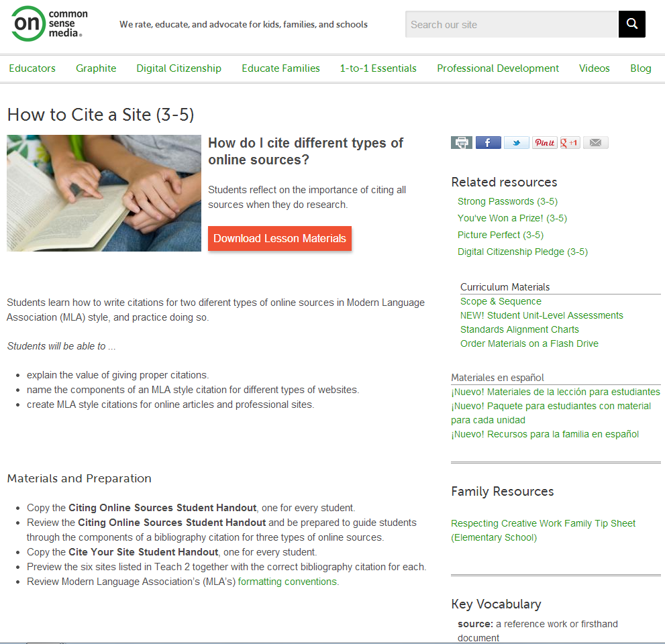Open the Common Sense Media logo
This screenshot has height=644, width=665.
pyautogui.click(x=50, y=23)
